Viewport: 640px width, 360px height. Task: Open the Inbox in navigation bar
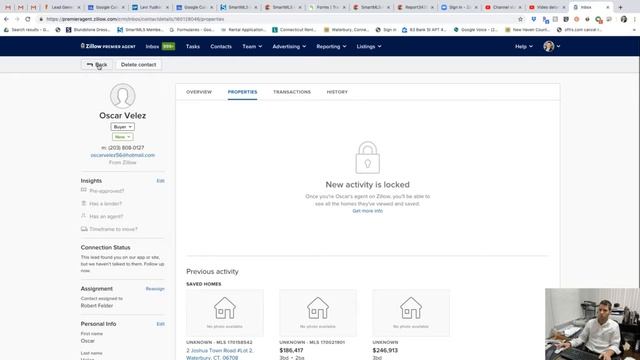tap(160, 47)
